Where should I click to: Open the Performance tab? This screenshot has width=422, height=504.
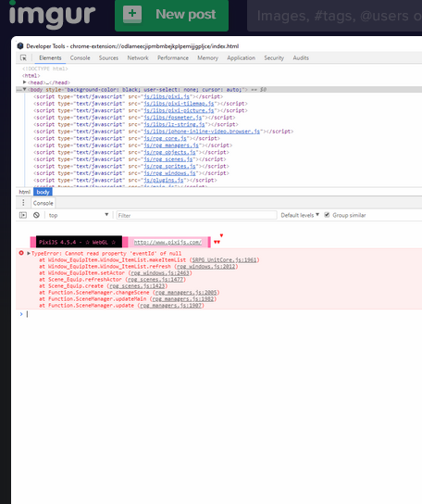point(173,57)
